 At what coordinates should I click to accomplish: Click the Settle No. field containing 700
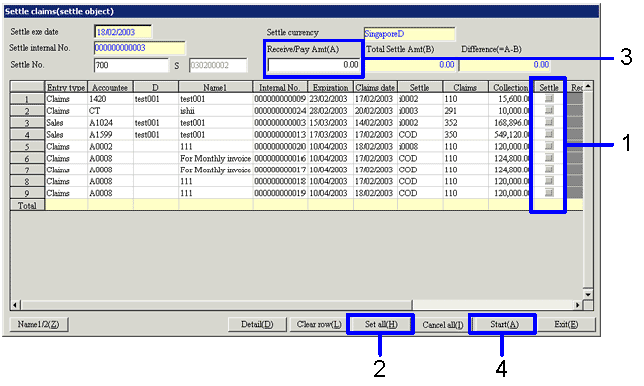point(131,65)
